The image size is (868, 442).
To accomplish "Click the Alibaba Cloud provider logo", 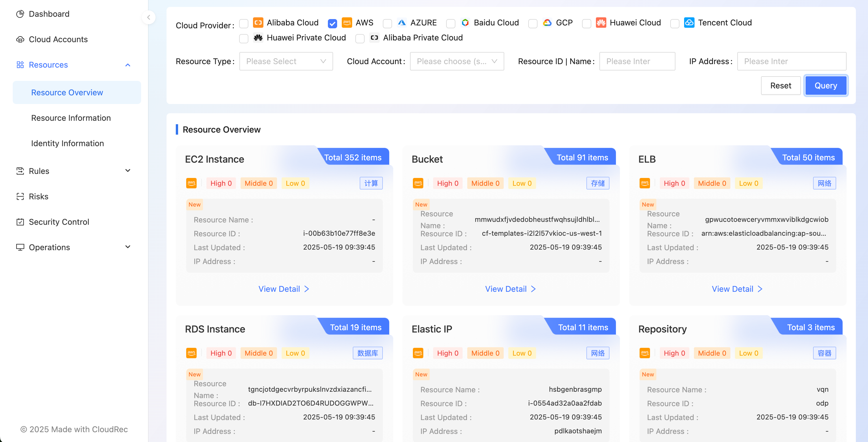I will (x=258, y=22).
